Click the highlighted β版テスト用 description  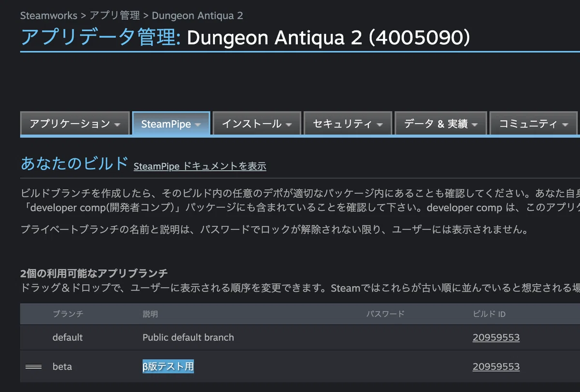pyautogui.click(x=168, y=366)
